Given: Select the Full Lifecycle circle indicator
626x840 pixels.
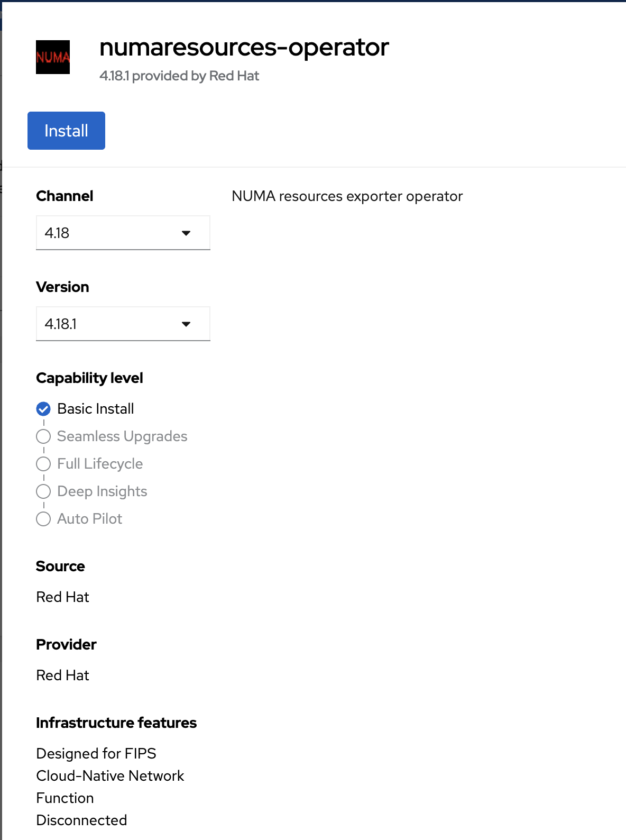Looking at the screenshot, I should (x=43, y=464).
